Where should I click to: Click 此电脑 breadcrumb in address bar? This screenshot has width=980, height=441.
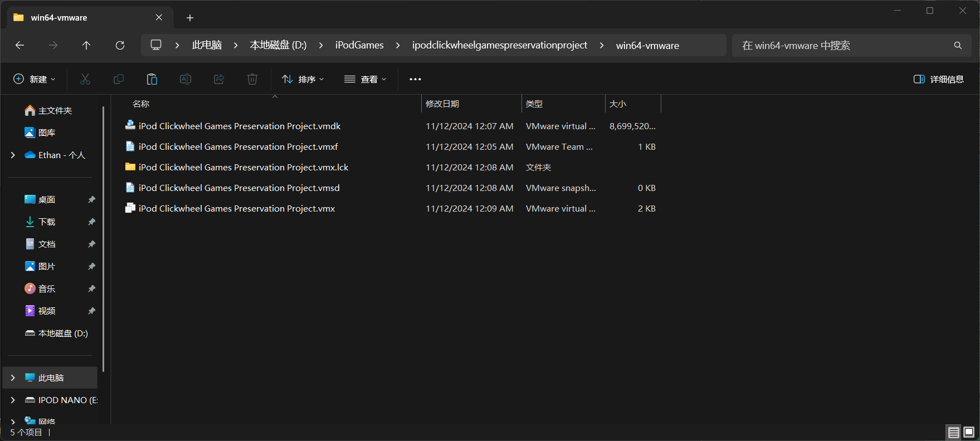(x=207, y=45)
